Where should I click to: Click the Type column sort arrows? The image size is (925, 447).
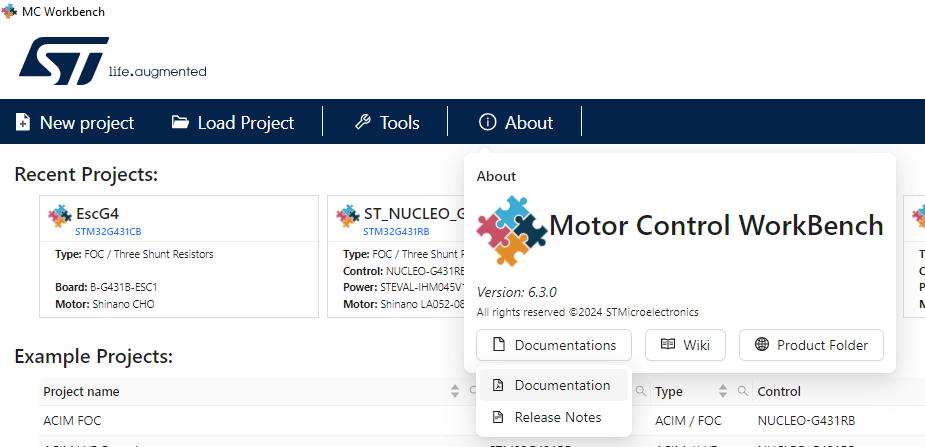(x=723, y=391)
